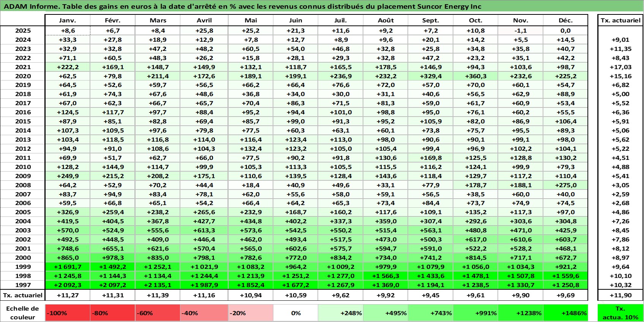
Task: Click the '-1,1' cell for Nov. 2025
Action: click(521, 31)
